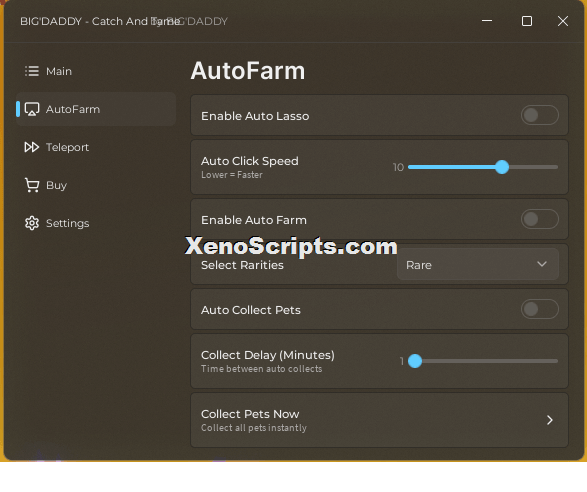Turn on Auto Collect Pets switch
The image size is (587, 492).
tap(539, 309)
